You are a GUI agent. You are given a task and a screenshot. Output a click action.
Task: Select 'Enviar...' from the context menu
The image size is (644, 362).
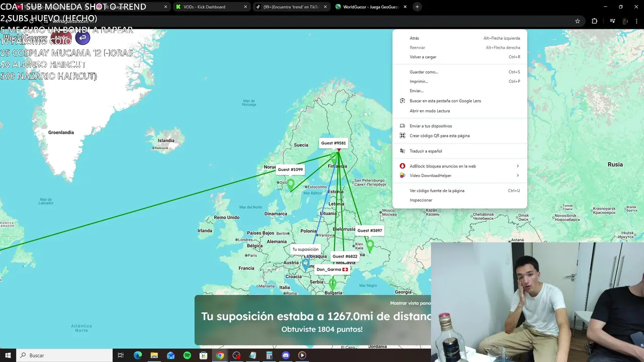click(459, 91)
